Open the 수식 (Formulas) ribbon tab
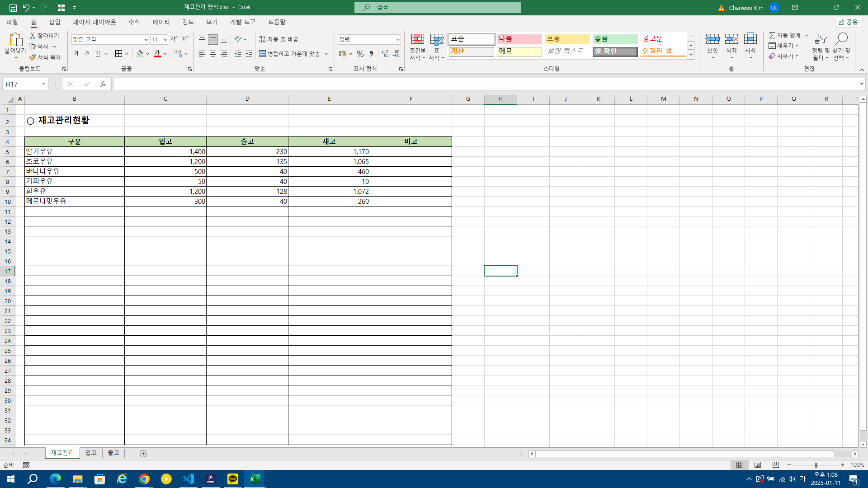Image resolution: width=868 pixels, height=488 pixels. coord(134,22)
